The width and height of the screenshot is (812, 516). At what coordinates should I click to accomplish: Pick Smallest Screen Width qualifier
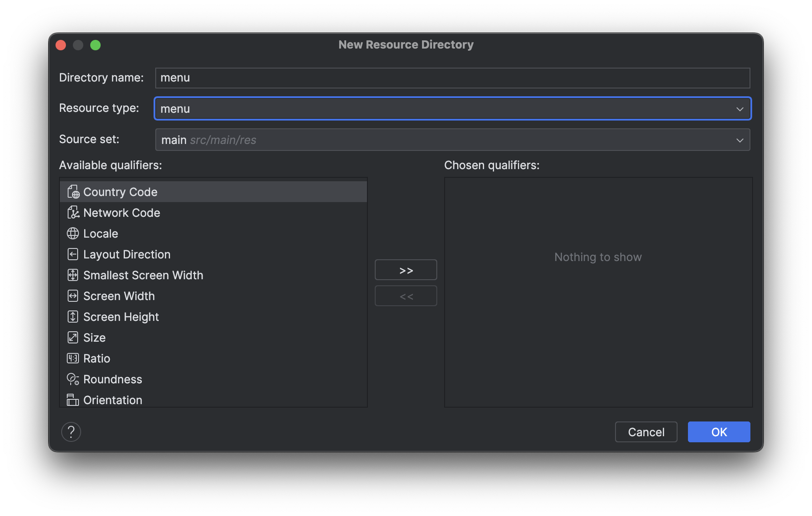213,275
